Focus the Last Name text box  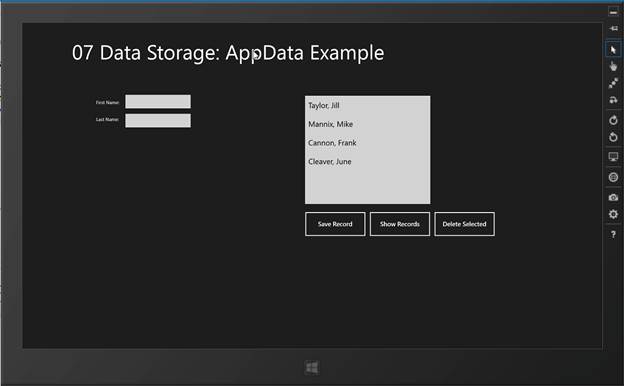click(x=158, y=121)
